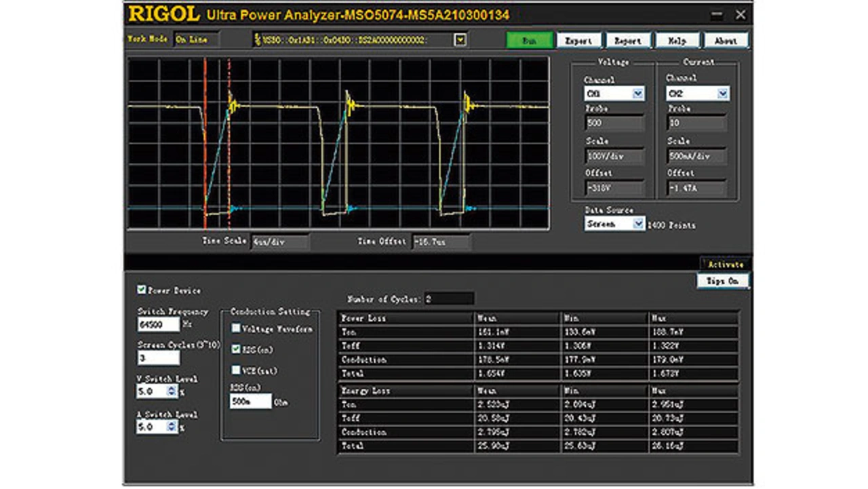Click the Screen Cycles input field
Viewport: 868px width, 489px height.
coord(158,358)
